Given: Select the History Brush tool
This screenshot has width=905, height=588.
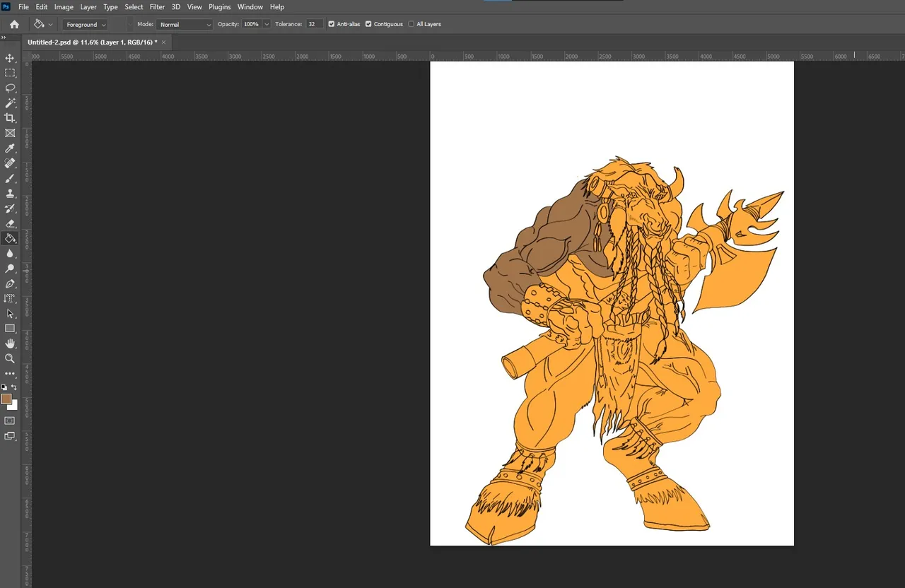Looking at the screenshot, I should 10,208.
